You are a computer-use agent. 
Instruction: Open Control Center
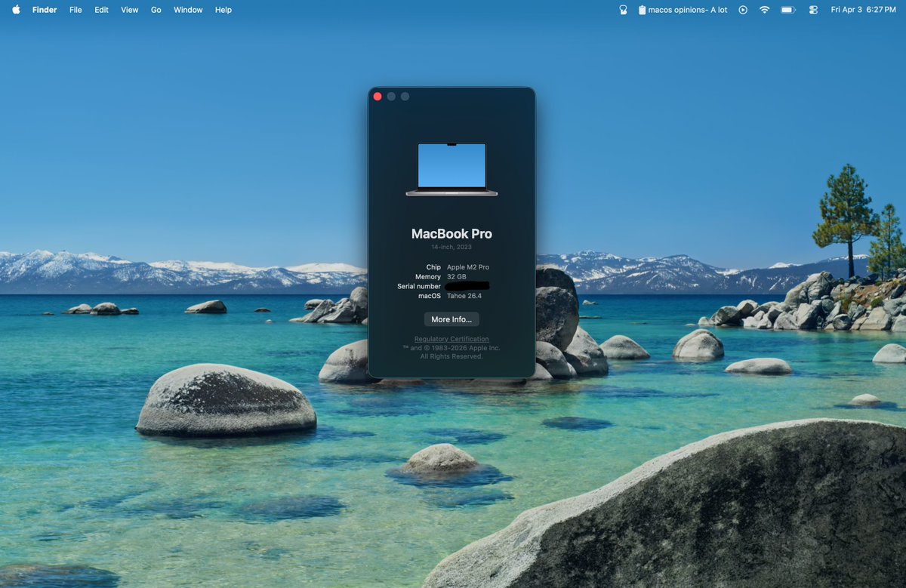point(813,10)
